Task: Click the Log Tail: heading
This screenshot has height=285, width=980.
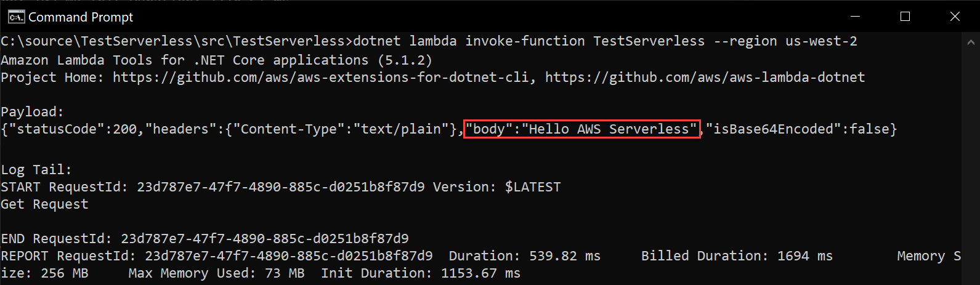Action: tap(36, 170)
